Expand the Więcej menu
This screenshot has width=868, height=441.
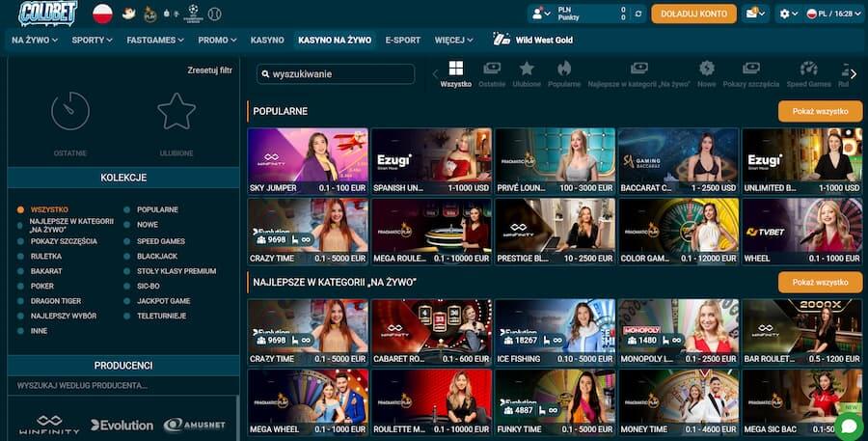(x=453, y=40)
